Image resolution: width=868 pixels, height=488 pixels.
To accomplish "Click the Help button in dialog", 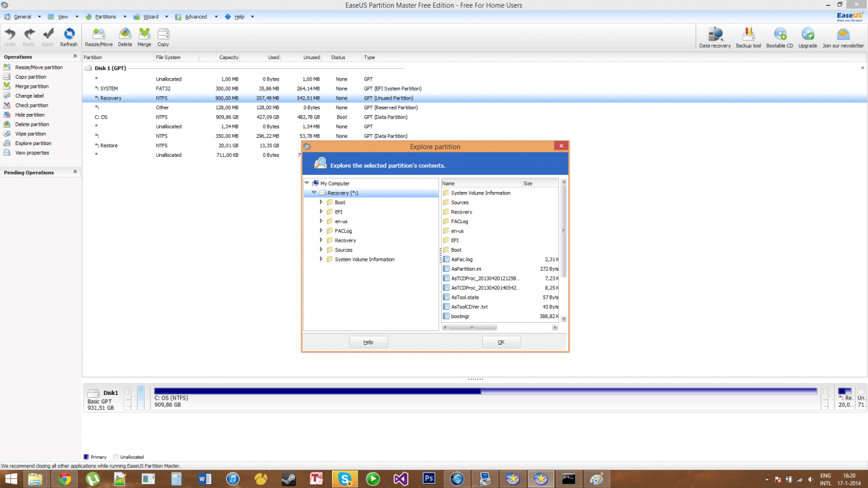I will (368, 342).
